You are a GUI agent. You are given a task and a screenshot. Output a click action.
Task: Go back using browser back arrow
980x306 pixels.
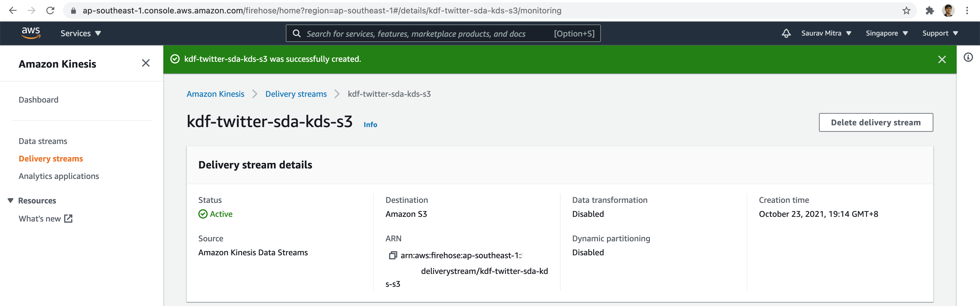tap(13, 11)
